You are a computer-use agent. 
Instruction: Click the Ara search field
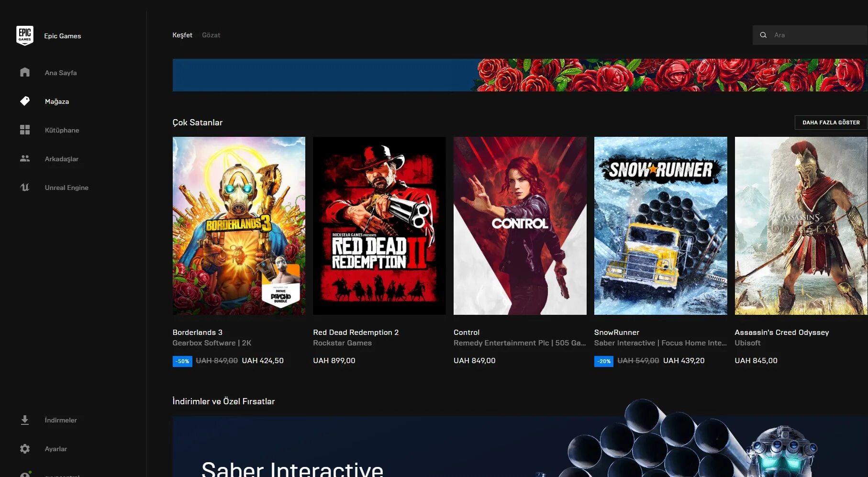(x=810, y=35)
